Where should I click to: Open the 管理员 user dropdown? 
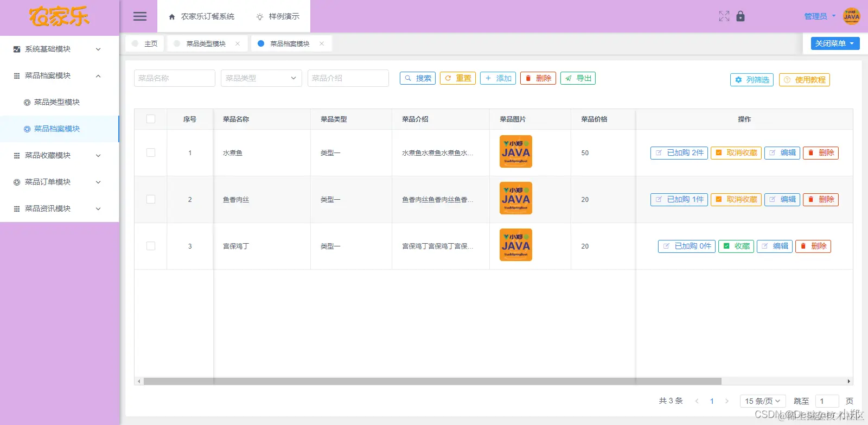pos(820,16)
